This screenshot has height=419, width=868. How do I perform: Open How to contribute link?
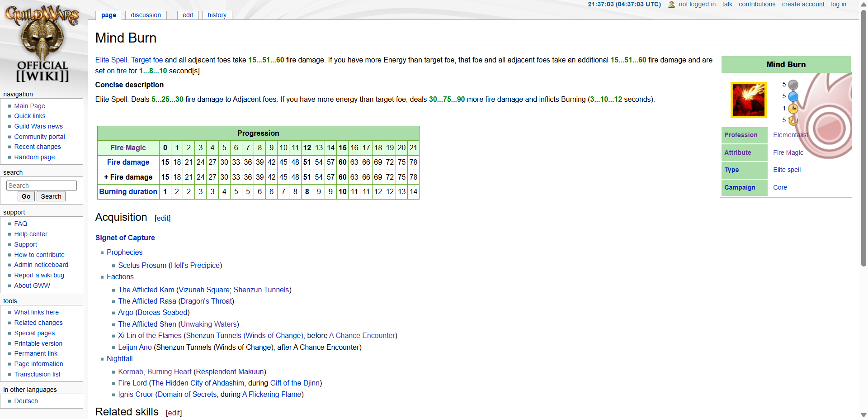point(39,255)
